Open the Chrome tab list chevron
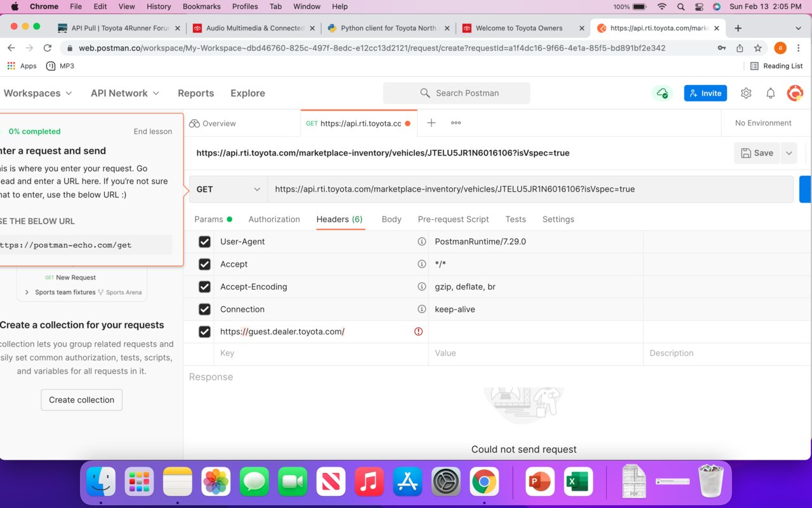 tap(798, 28)
